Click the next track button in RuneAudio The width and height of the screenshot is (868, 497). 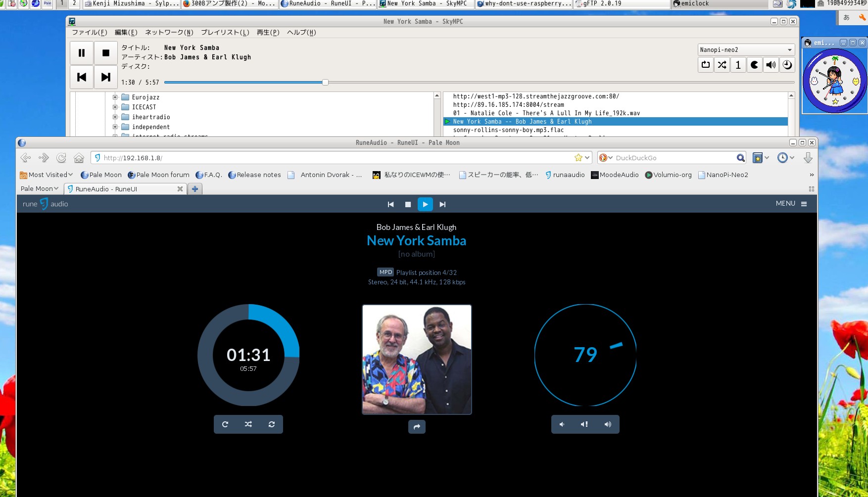coord(442,204)
